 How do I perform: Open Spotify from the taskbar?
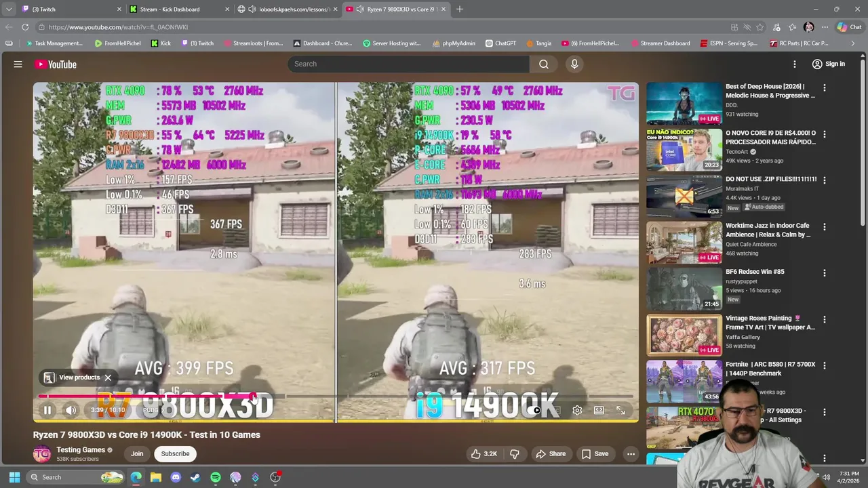216,477
